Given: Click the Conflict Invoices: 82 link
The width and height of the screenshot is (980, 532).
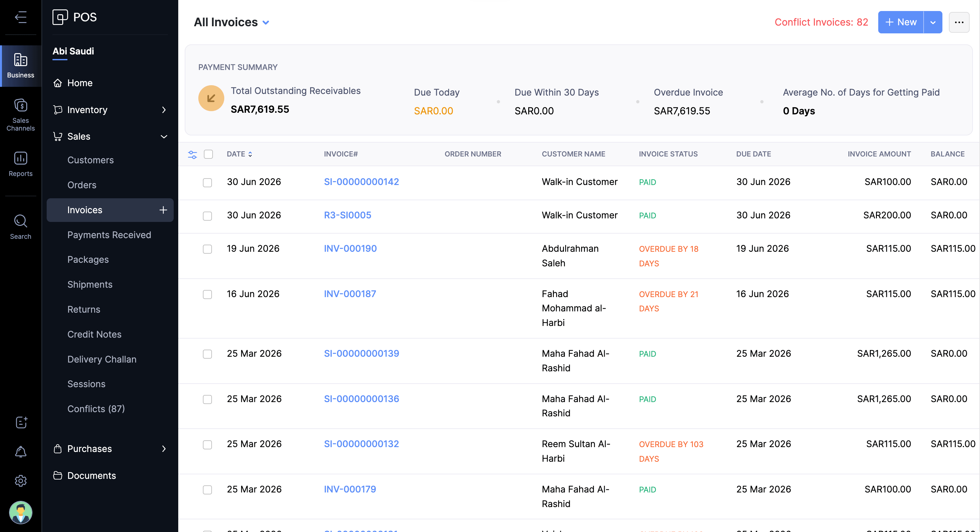Looking at the screenshot, I should (x=821, y=22).
